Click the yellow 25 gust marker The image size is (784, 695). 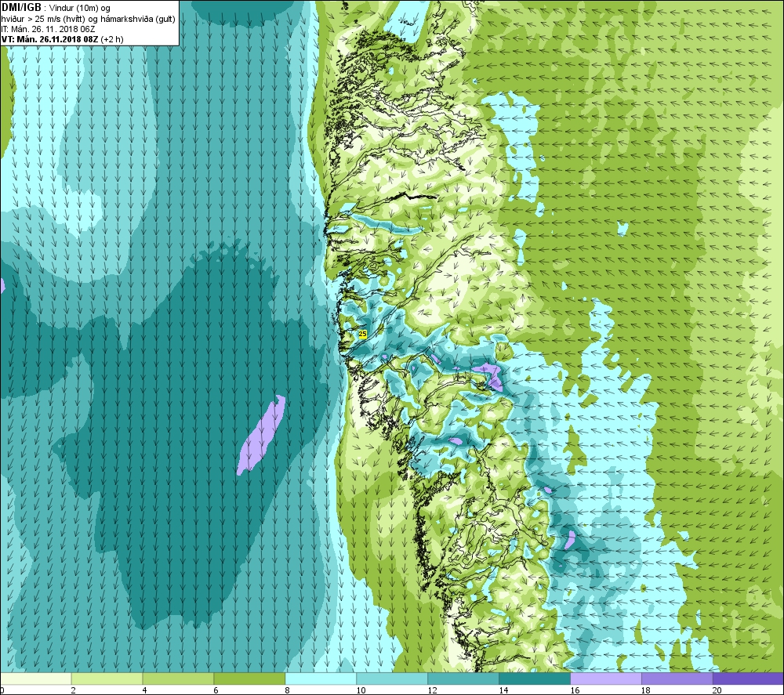[x=362, y=334]
